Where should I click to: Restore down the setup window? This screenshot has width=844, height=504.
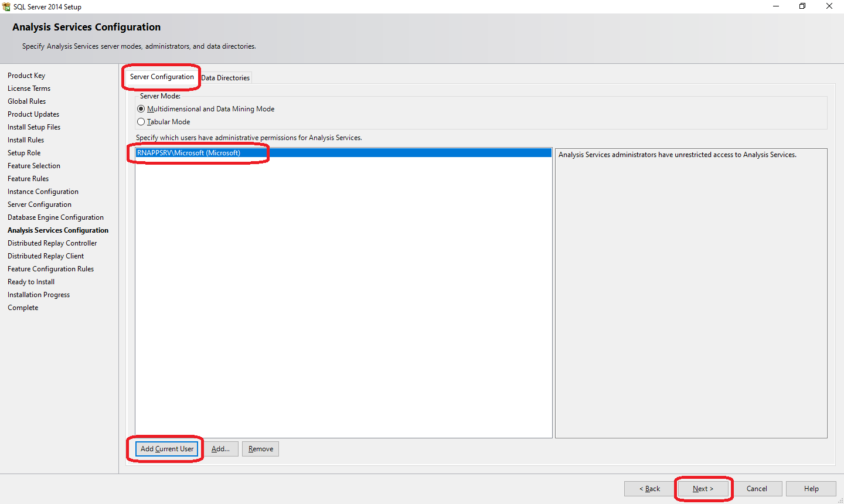point(802,6)
